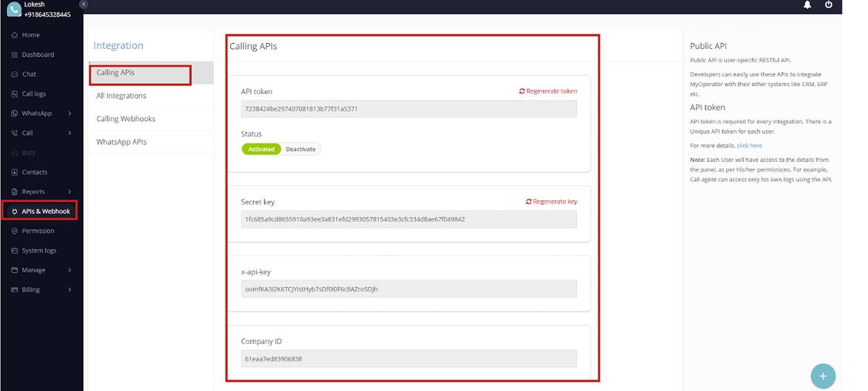
Task: Switch to Calling Webhooks section
Action: 126,119
